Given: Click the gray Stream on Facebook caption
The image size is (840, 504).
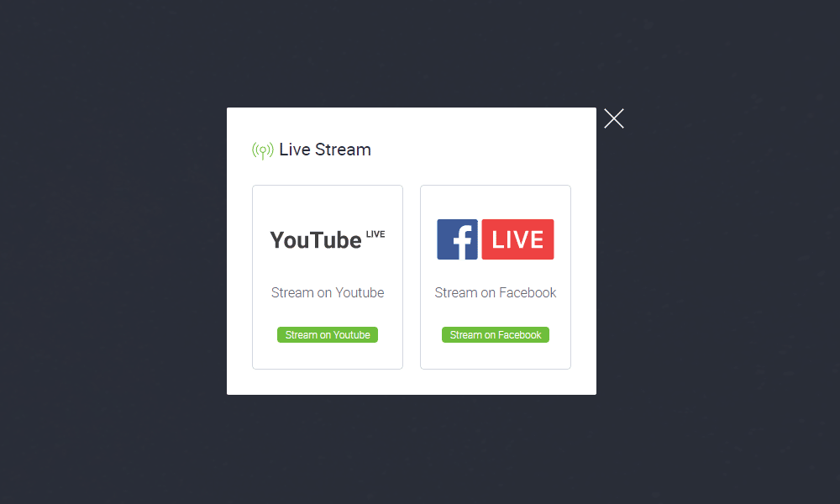Looking at the screenshot, I should click(496, 292).
